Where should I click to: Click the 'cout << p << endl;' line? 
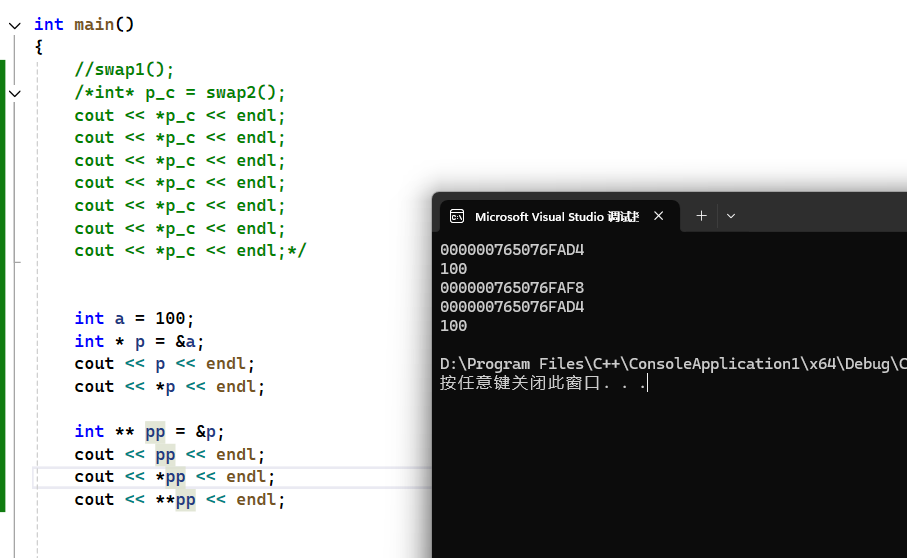pos(164,363)
